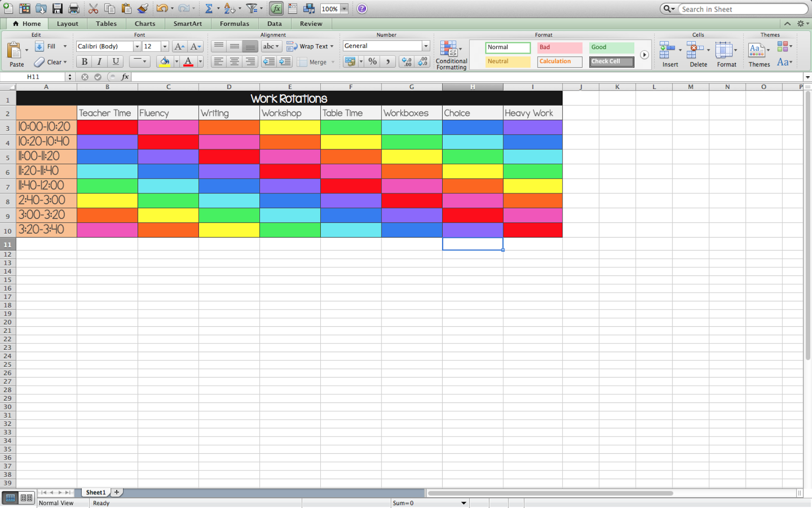Open Conditional Formatting options
Viewport: 812px width, 508px height.
(x=451, y=55)
